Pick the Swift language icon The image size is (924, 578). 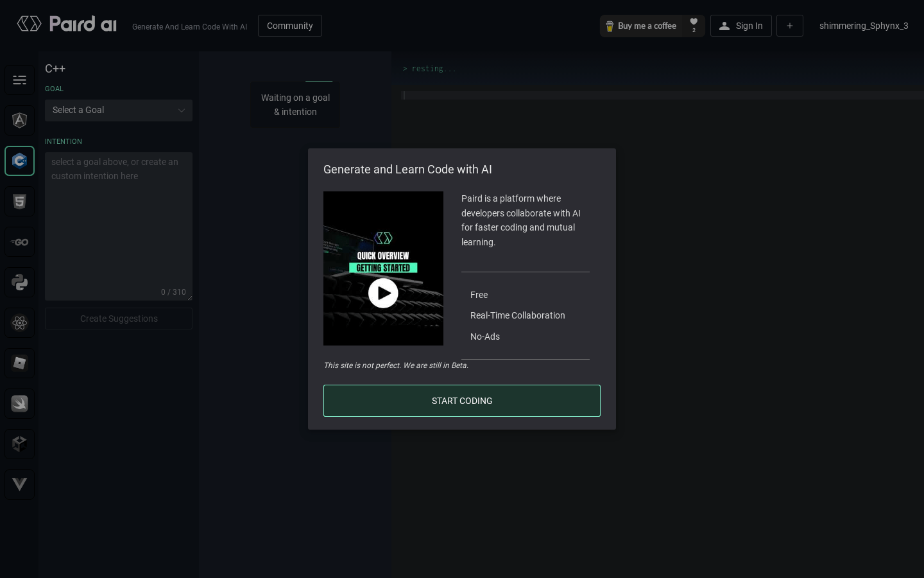[x=19, y=403]
